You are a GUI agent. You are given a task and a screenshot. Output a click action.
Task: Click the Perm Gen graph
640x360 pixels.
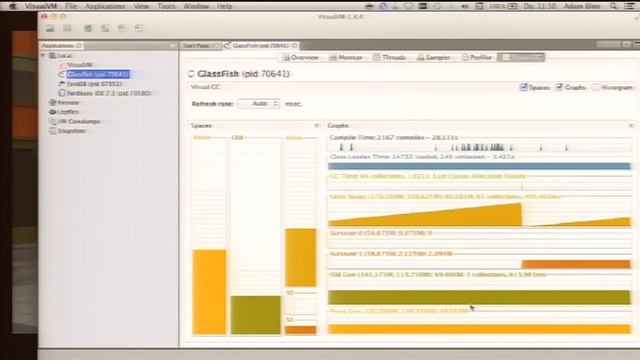pos(480,329)
